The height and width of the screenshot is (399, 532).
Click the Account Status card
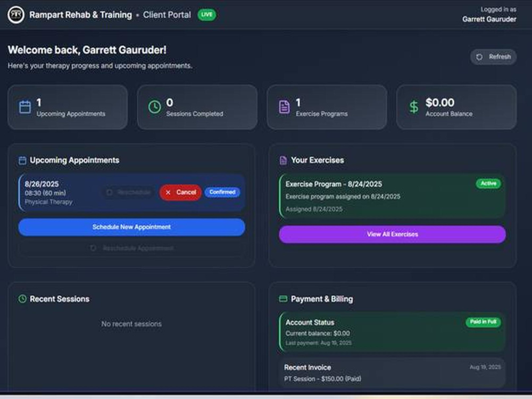click(x=392, y=332)
